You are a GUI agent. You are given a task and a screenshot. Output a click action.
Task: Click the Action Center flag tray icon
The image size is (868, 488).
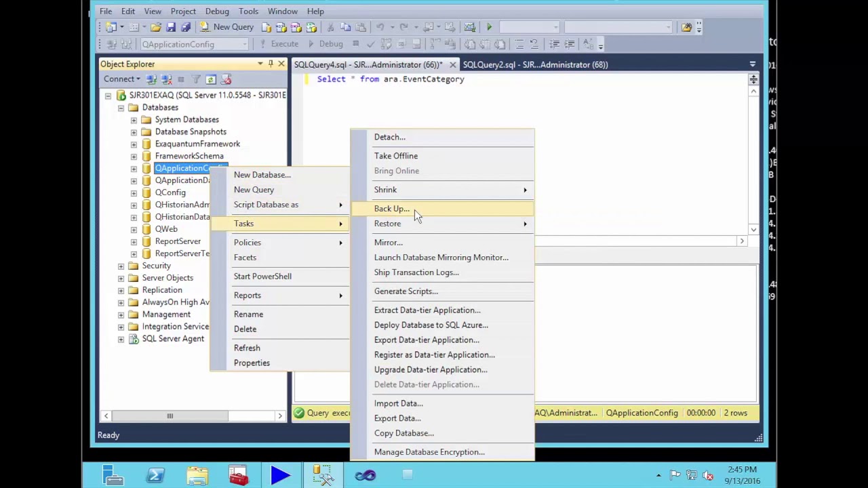pos(675,475)
